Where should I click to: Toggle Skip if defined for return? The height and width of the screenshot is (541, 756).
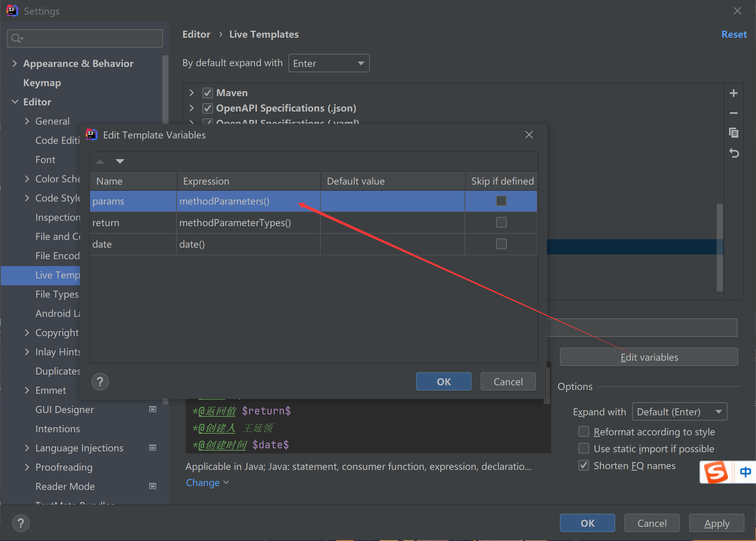[501, 222]
